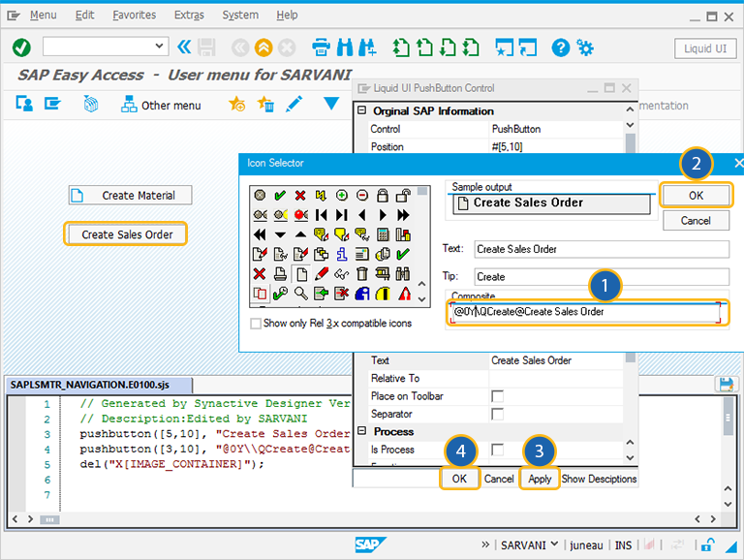Open the Edit menu

(84, 16)
